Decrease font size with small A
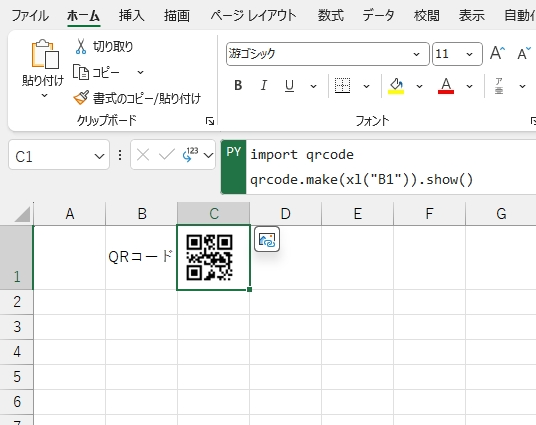 click(x=523, y=54)
